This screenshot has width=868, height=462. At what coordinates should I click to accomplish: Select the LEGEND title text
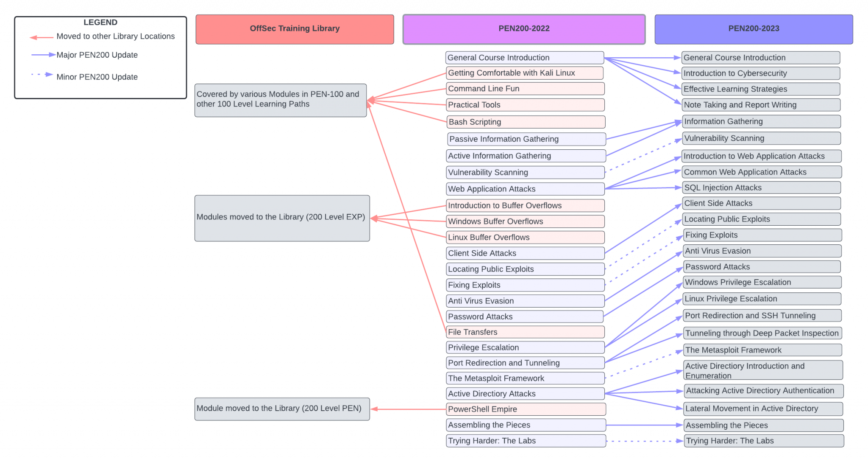100,22
